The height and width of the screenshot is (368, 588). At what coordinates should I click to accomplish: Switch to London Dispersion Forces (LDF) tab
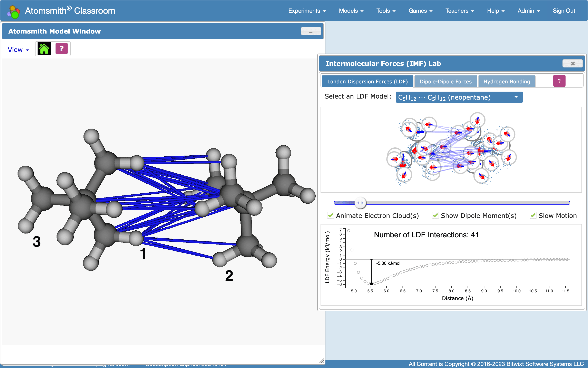pos(367,81)
